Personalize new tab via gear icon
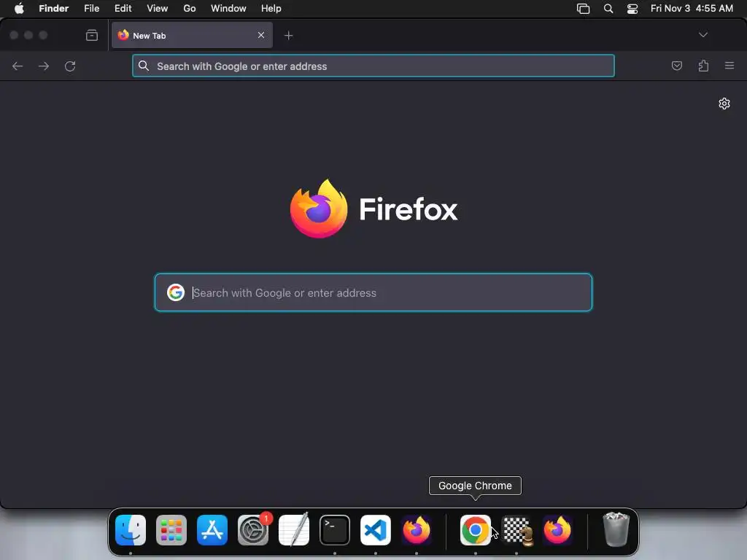The height and width of the screenshot is (560, 747). tap(724, 104)
